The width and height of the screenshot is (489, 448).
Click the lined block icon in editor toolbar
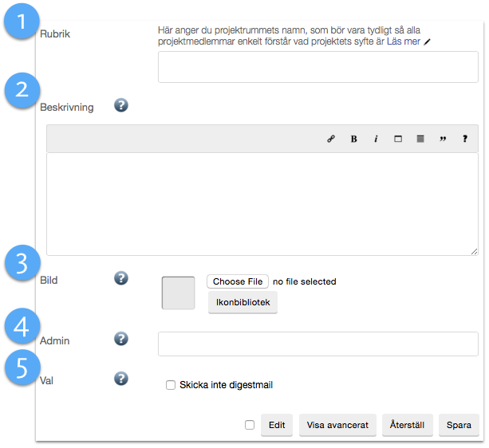click(420, 139)
